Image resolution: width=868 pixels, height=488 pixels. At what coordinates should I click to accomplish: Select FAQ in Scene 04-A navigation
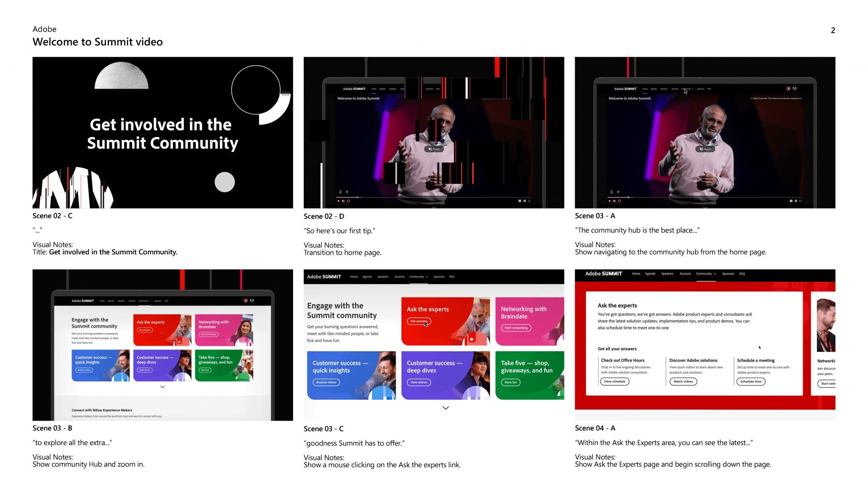coord(742,274)
